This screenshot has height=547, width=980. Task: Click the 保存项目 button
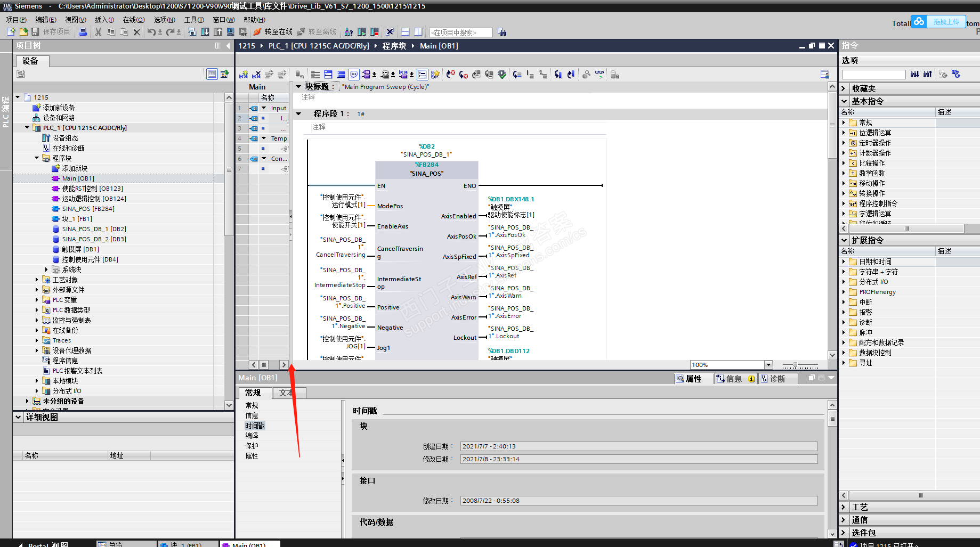coord(51,32)
